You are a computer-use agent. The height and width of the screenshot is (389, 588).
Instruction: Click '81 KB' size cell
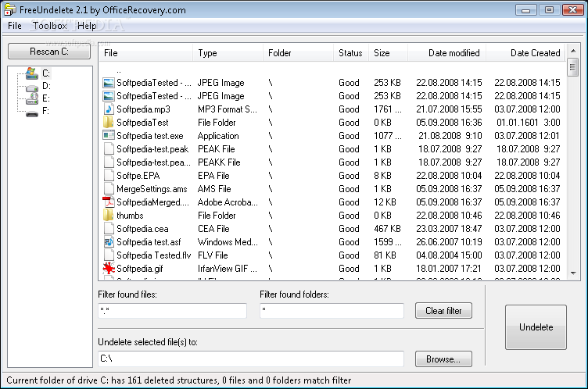tap(385, 255)
